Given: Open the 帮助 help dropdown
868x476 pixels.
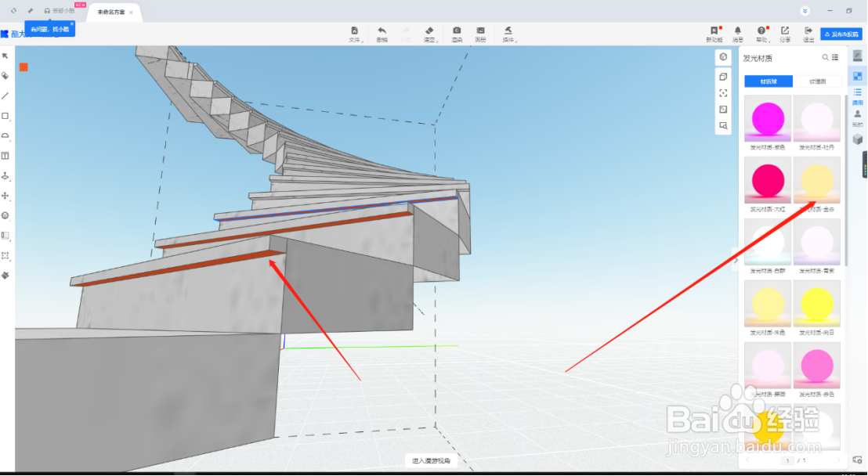Looking at the screenshot, I should (762, 34).
